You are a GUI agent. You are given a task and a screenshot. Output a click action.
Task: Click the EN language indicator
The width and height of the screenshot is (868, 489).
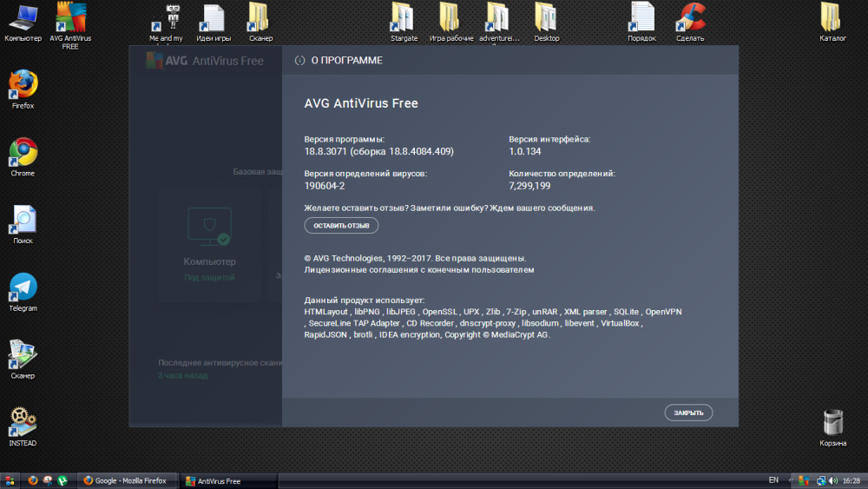tap(773, 480)
